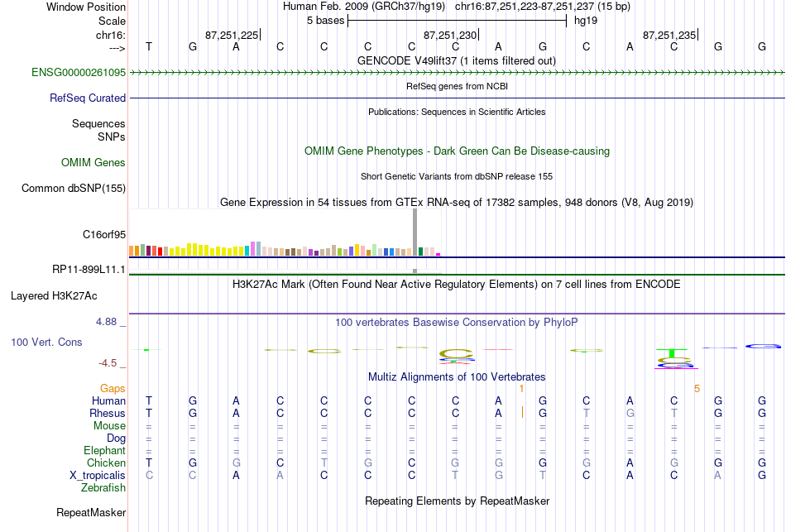Click the hg19 label beside the scale bar
The width and height of the screenshot is (786, 532).
point(586,21)
